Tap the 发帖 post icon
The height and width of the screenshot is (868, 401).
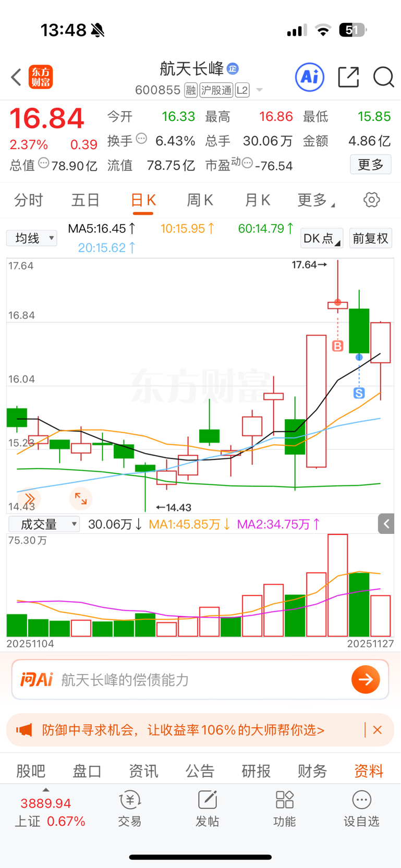click(x=207, y=809)
